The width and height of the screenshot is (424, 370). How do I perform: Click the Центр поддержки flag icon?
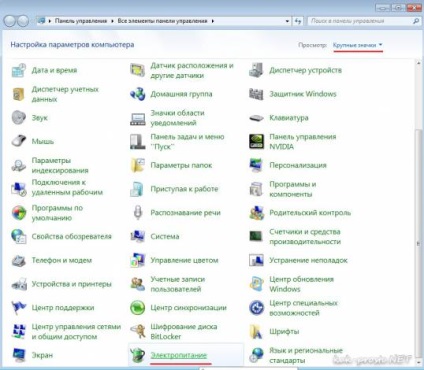19,308
